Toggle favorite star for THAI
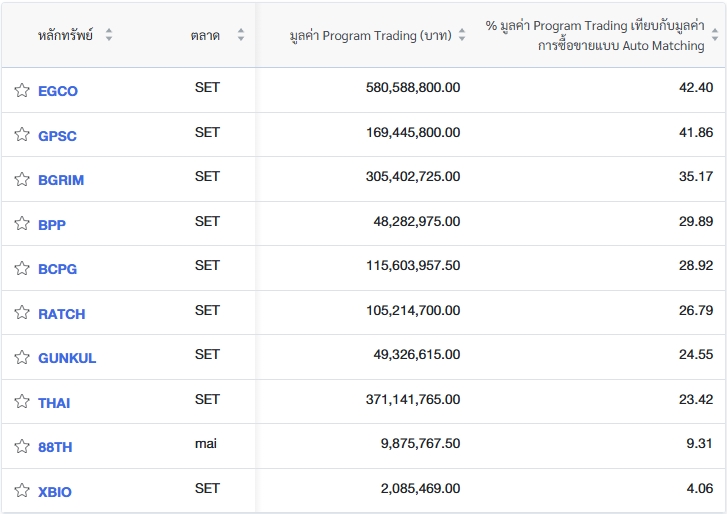Viewport: 727px width, 514px height. tap(22, 402)
